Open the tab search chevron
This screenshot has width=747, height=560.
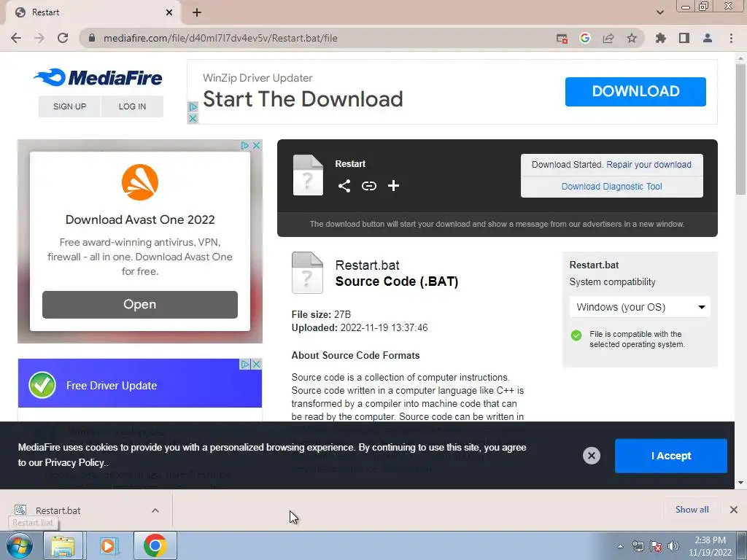[659, 12]
